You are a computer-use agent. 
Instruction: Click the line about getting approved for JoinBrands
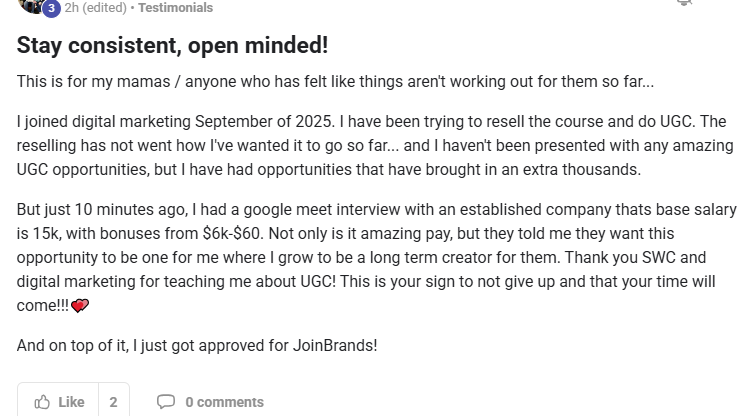197,346
